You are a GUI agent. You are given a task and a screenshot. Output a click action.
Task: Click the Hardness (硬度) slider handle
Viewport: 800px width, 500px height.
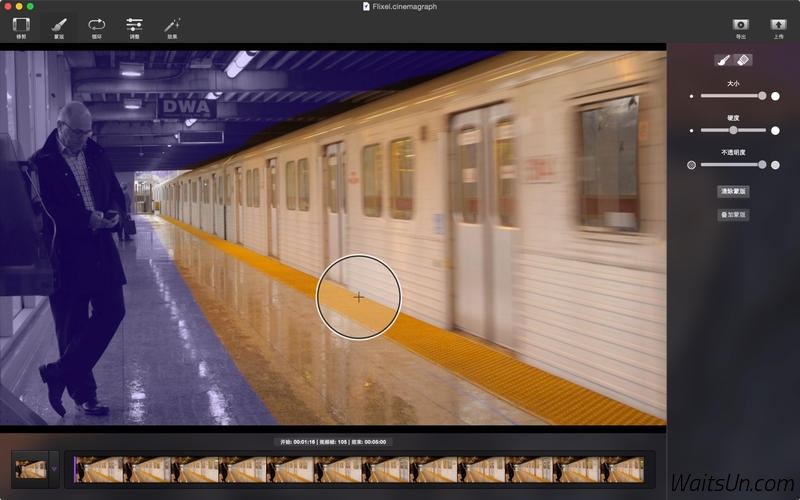733,131
